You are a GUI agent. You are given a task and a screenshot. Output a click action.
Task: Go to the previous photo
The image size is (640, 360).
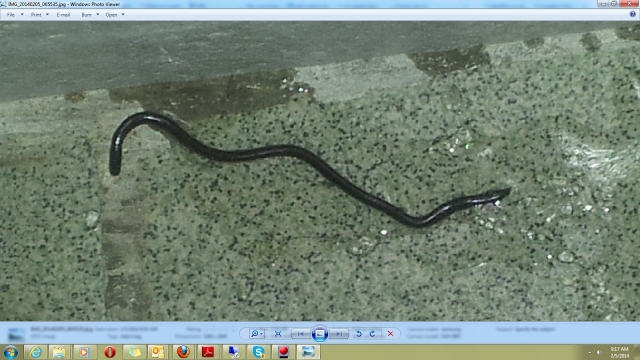pyautogui.click(x=300, y=334)
